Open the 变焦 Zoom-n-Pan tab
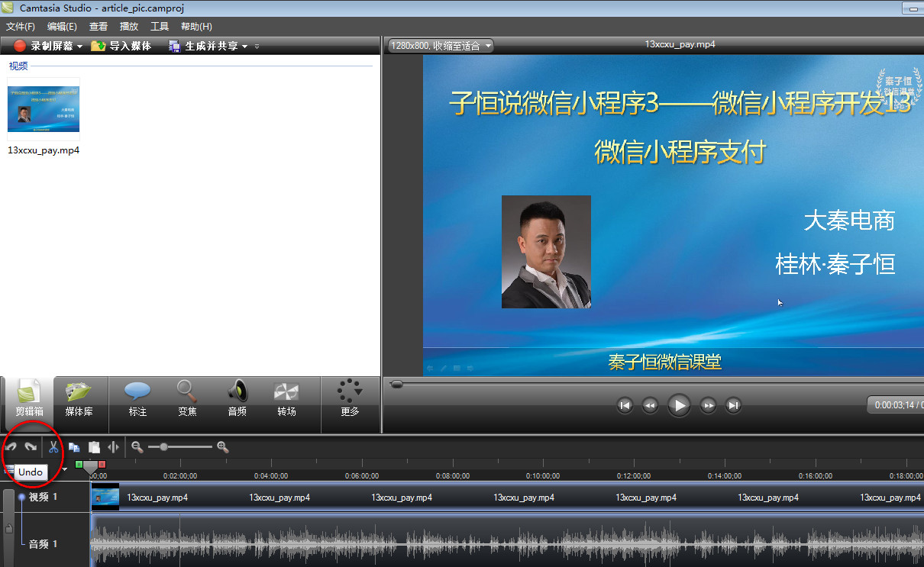The width and height of the screenshot is (924, 567). click(x=187, y=399)
